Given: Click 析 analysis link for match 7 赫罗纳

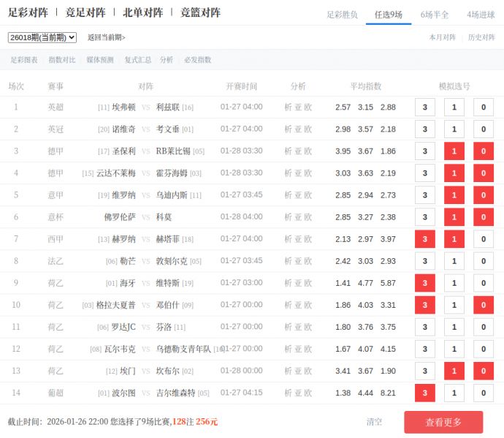Looking at the screenshot, I should pos(288,239).
